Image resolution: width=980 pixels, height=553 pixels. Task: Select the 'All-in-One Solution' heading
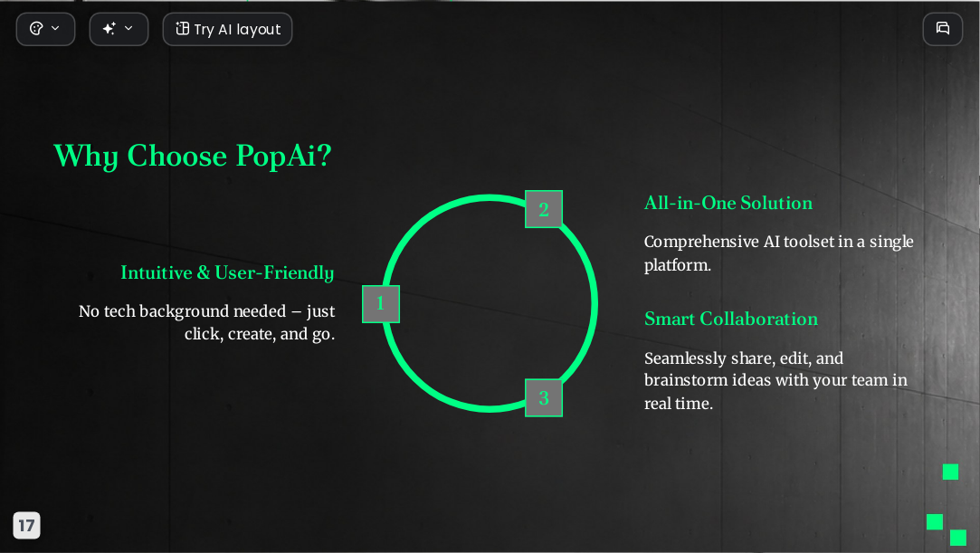728,203
